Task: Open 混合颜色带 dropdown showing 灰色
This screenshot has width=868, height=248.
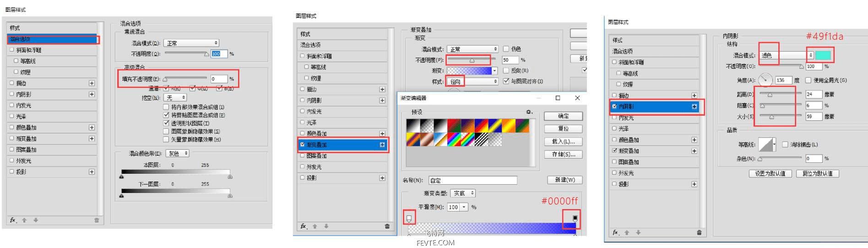Action: 178,154
